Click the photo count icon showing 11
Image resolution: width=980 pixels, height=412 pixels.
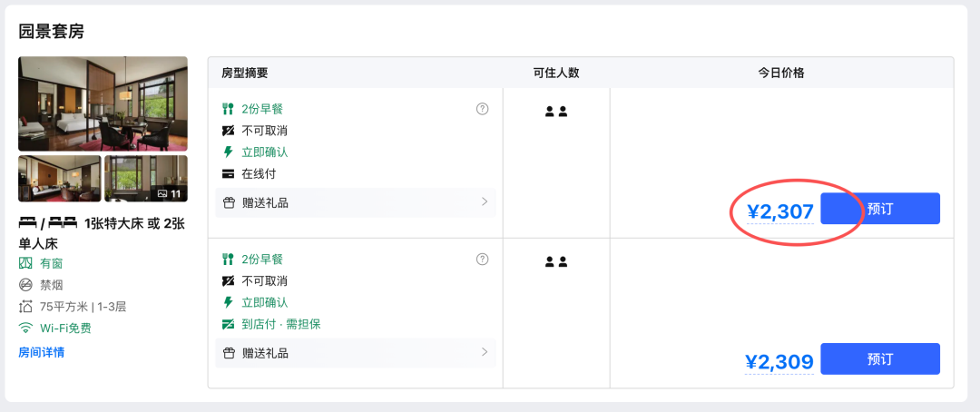pos(162,193)
